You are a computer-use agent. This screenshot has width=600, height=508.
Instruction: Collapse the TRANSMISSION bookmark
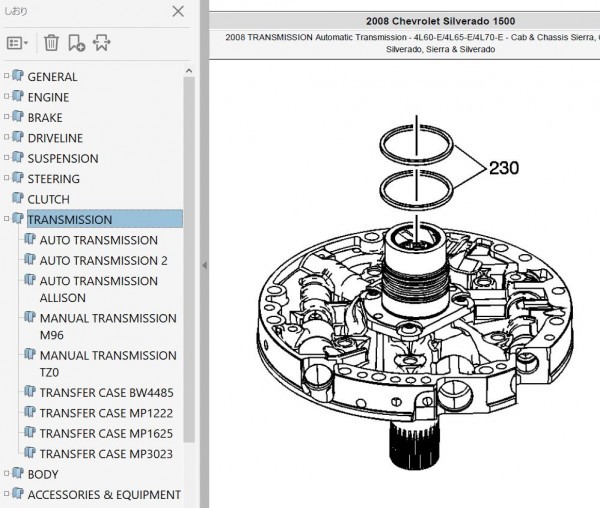tap(7, 218)
